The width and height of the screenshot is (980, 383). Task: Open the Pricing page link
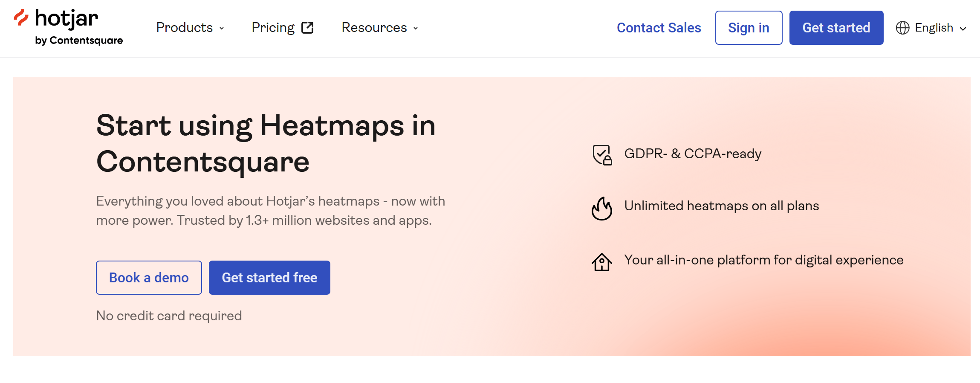point(283,28)
